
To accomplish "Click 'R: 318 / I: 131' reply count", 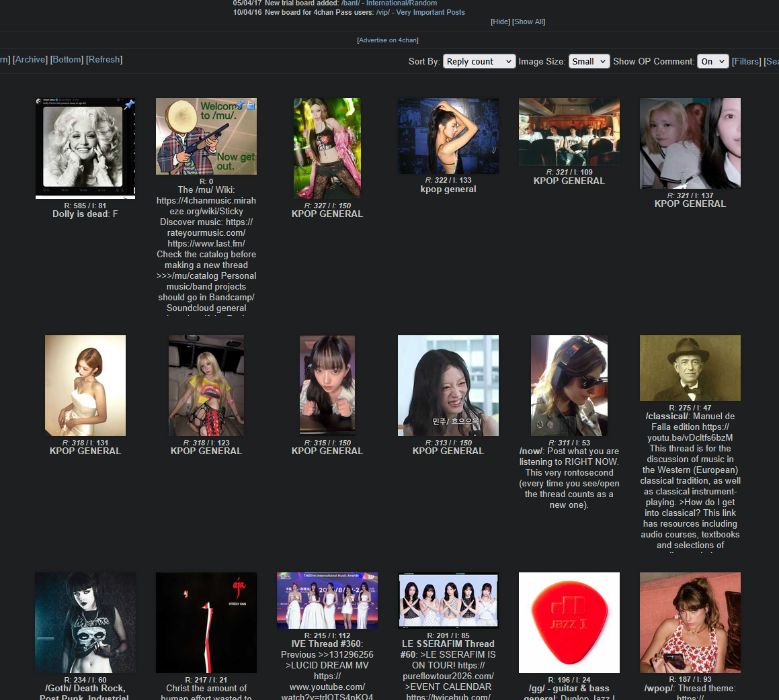I will pyautogui.click(x=85, y=443).
